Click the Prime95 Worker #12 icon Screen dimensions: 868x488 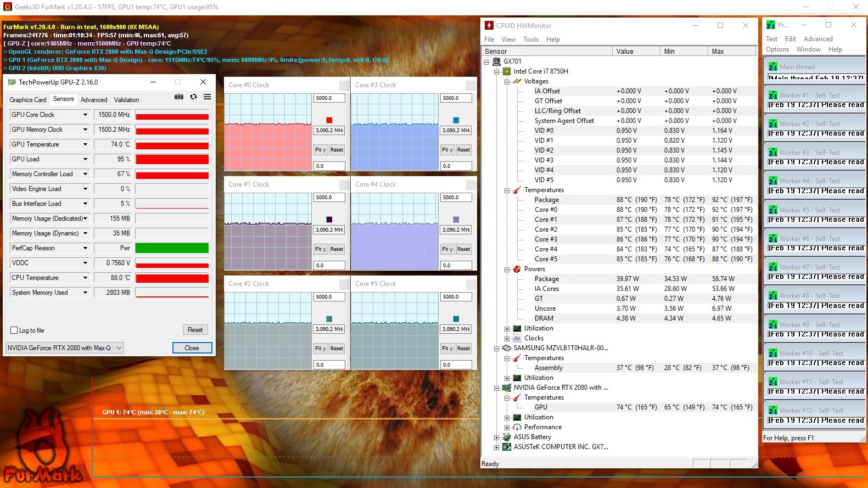tap(773, 411)
